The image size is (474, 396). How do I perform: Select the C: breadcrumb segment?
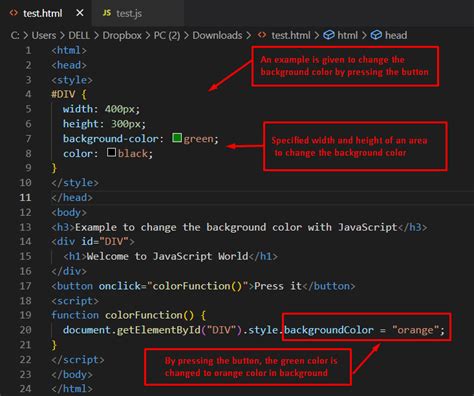pos(15,35)
